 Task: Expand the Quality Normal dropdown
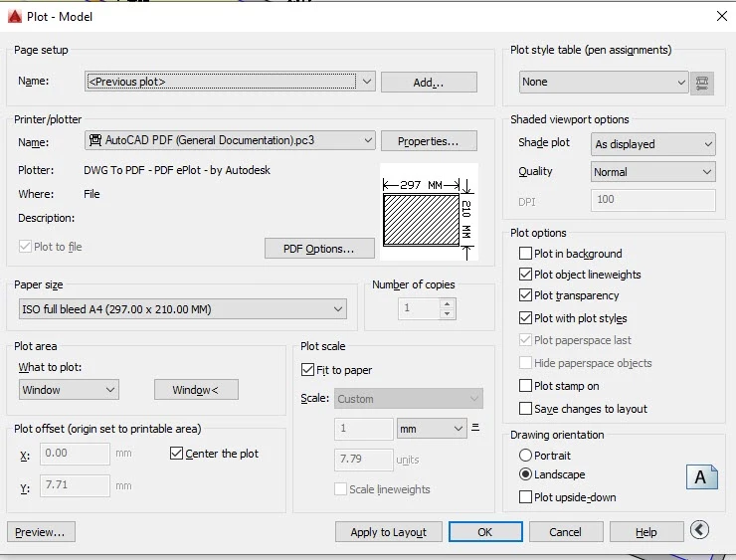pos(652,172)
